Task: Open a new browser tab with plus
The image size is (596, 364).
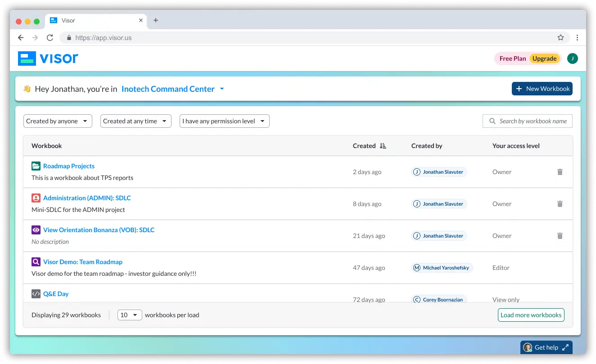Action: coord(156,20)
